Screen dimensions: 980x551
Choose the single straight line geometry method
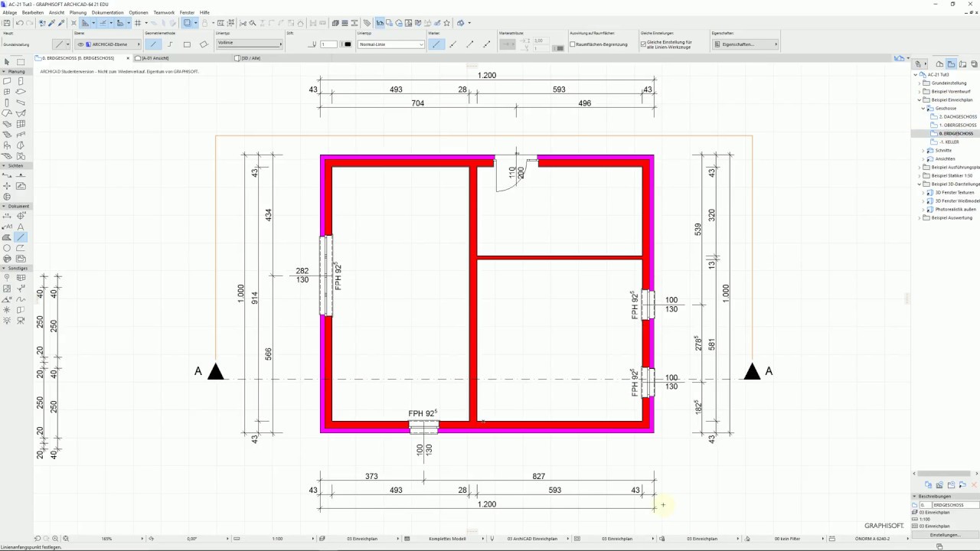(x=153, y=44)
